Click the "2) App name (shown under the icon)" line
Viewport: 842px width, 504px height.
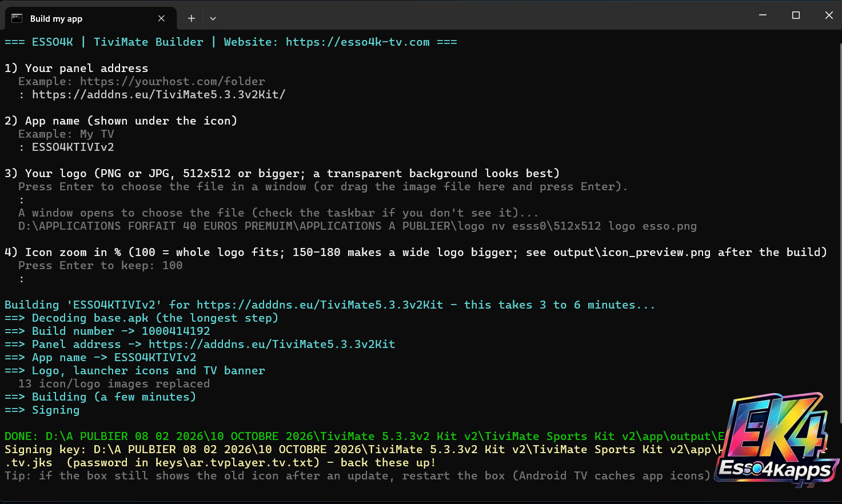[x=121, y=121]
